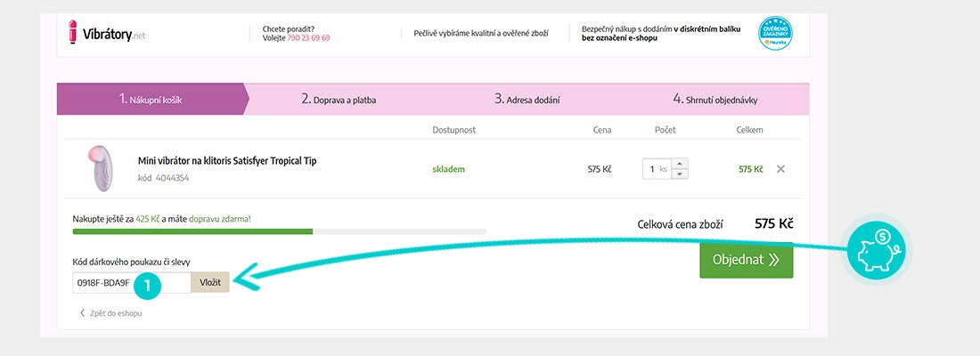Click the piggy bank savings icon
The width and height of the screenshot is (980, 356).
point(877,249)
